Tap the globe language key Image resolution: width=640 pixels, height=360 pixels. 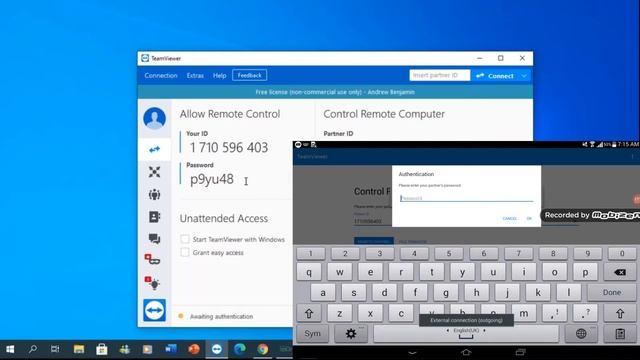pyautogui.click(x=581, y=334)
